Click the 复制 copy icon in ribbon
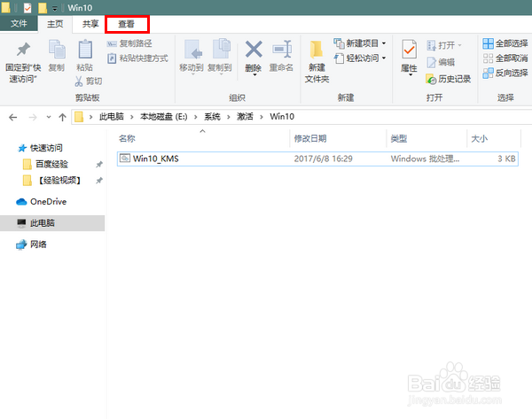This screenshot has height=419, width=532. [57, 49]
